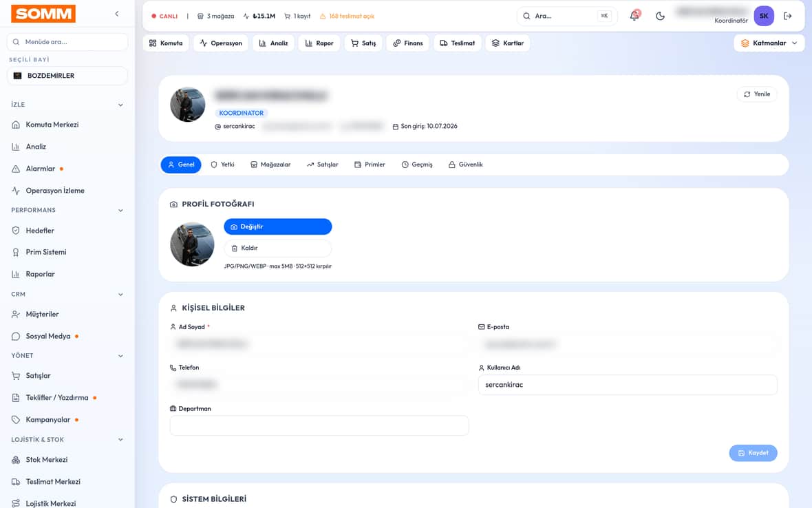The height and width of the screenshot is (508, 812).
Task: Click Değiştir to change profile photo
Action: tap(277, 227)
